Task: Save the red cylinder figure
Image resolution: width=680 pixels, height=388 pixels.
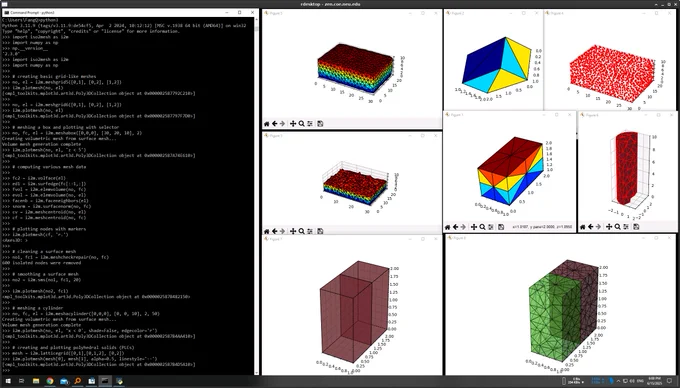Action: click(636, 227)
